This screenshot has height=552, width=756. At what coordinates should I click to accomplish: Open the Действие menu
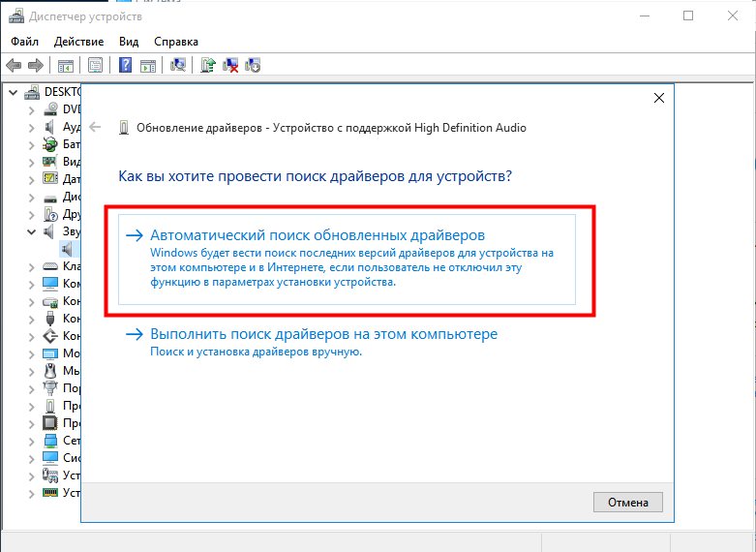78,42
